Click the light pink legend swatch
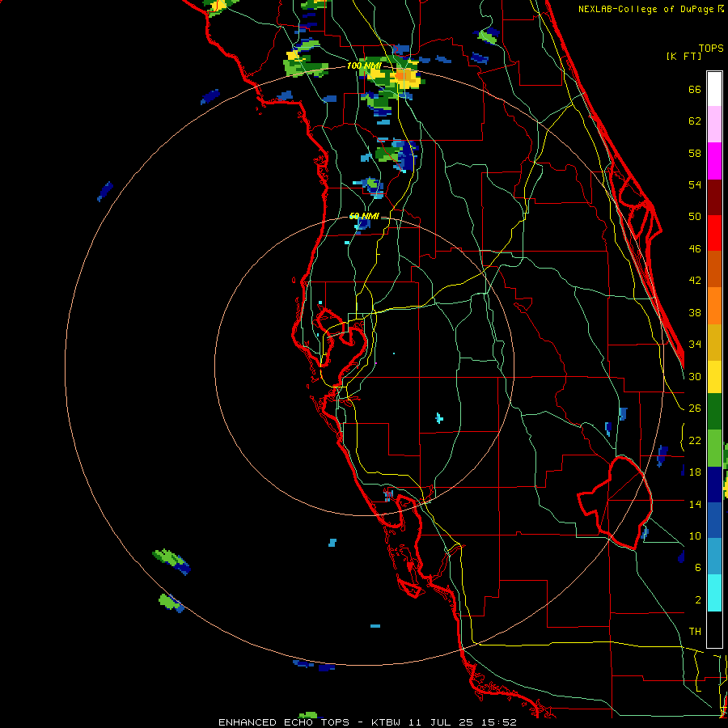This screenshot has width=728, height=728. coord(714,125)
